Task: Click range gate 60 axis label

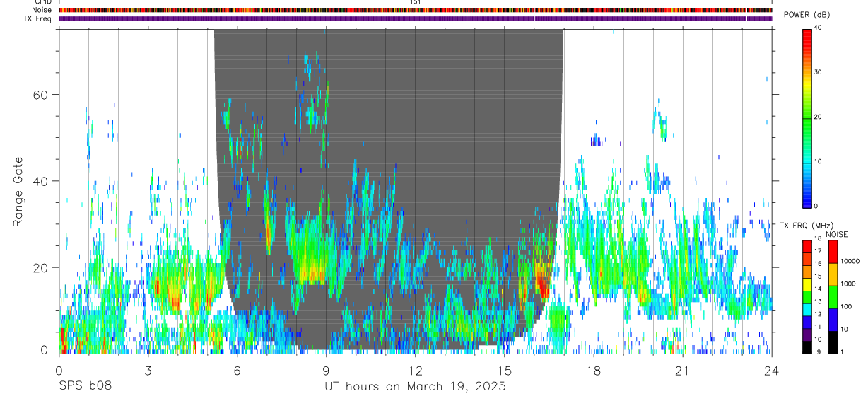Action: pyautogui.click(x=40, y=95)
